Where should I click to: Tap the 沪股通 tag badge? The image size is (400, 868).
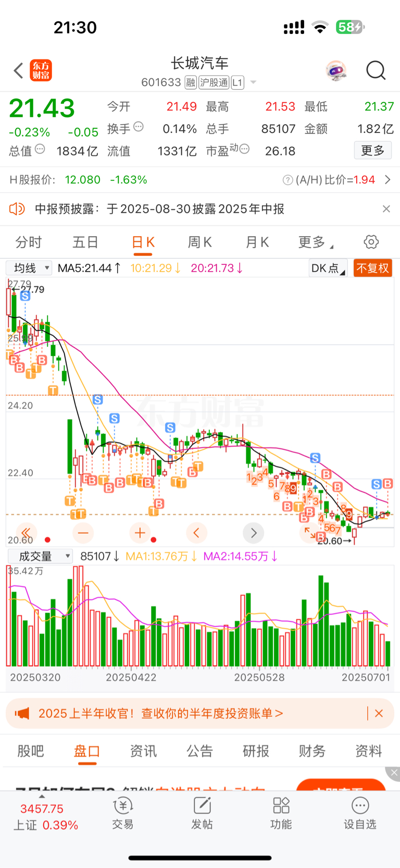[214, 82]
